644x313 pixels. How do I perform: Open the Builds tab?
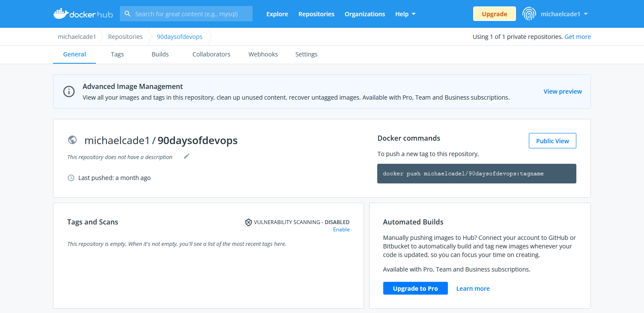coord(160,54)
